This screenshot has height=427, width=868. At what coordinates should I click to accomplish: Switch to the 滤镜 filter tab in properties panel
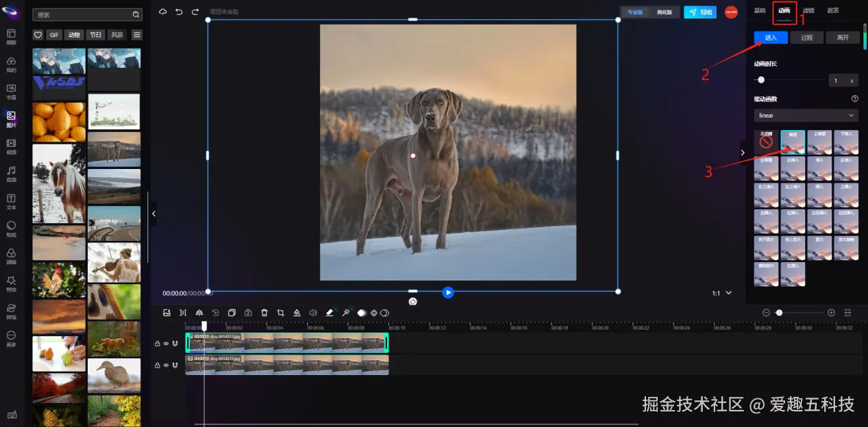tap(808, 10)
